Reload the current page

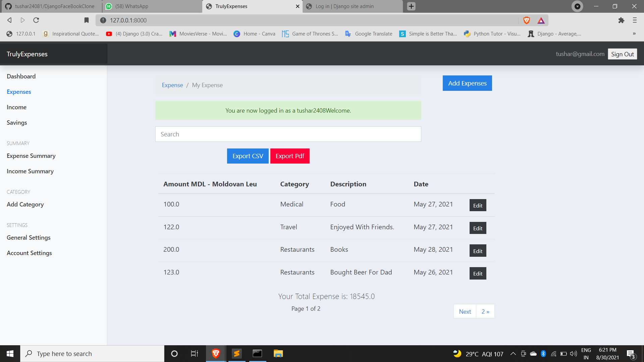(x=36, y=20)
